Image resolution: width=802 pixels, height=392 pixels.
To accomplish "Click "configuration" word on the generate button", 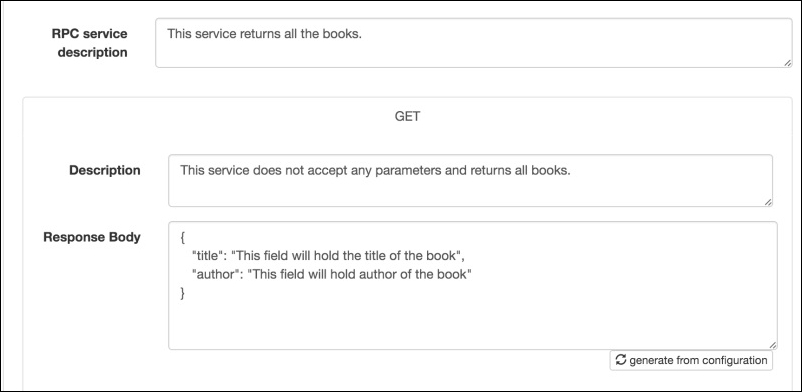I will pyautogui.click(x=734, y=360).
